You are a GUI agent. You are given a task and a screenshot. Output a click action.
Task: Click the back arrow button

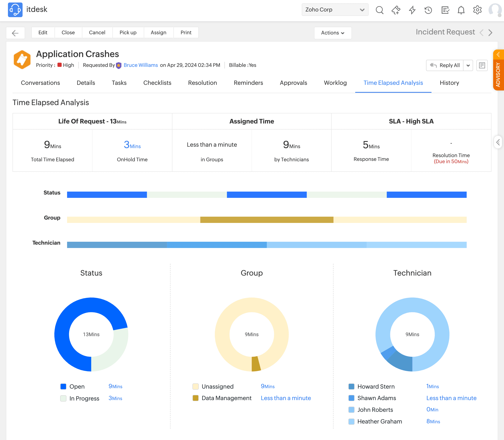[15, 33]
